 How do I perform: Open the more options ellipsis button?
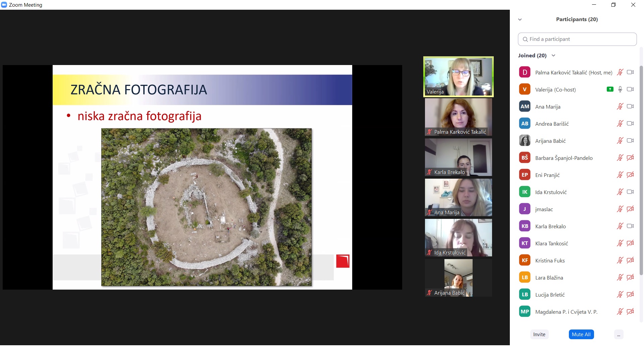point(619,335)
